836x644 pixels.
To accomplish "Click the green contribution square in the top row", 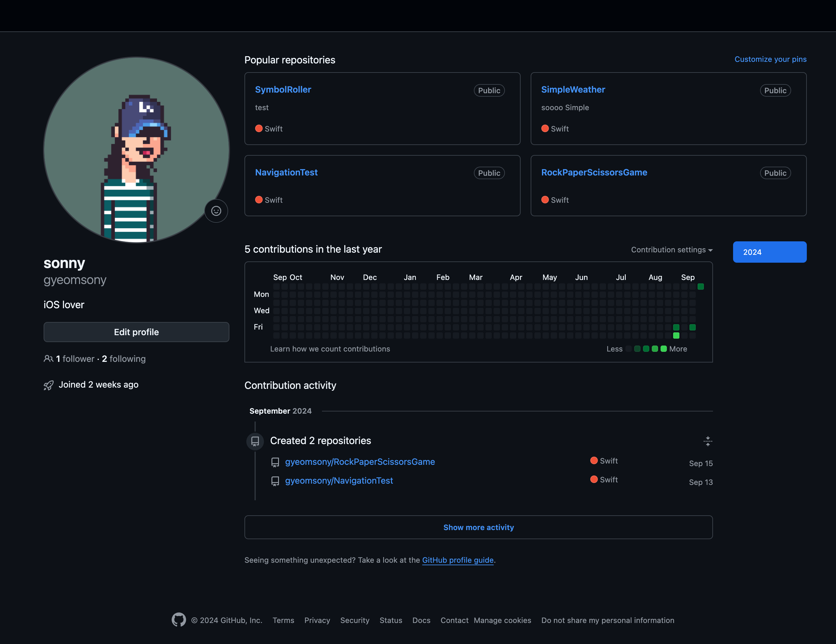I will pos(700,287).
